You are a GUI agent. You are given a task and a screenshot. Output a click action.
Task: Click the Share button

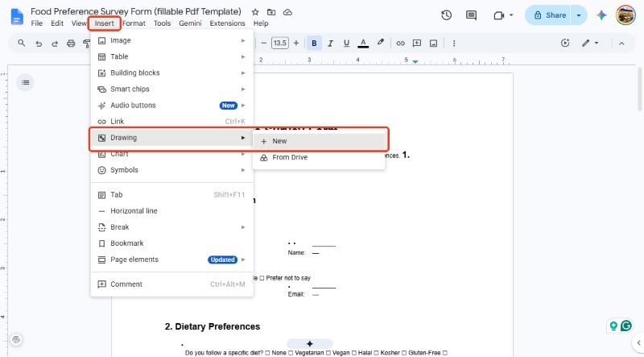(x=549, y=15)
